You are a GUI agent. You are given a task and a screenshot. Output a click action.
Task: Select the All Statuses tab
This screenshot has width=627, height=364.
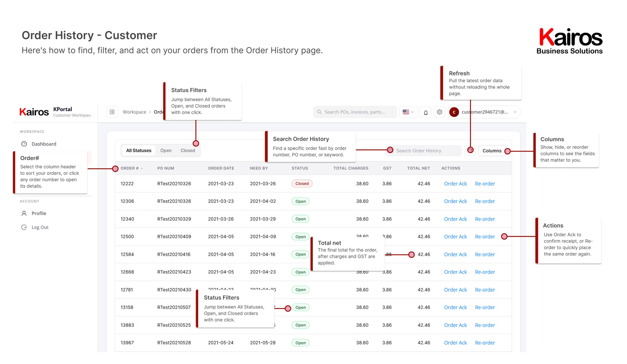coord(139,151)
